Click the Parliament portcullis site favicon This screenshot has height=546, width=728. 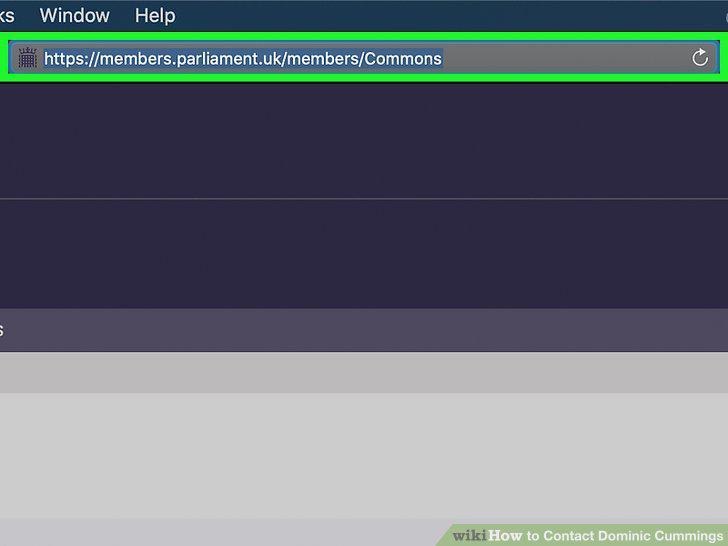(x=27, y=58)
